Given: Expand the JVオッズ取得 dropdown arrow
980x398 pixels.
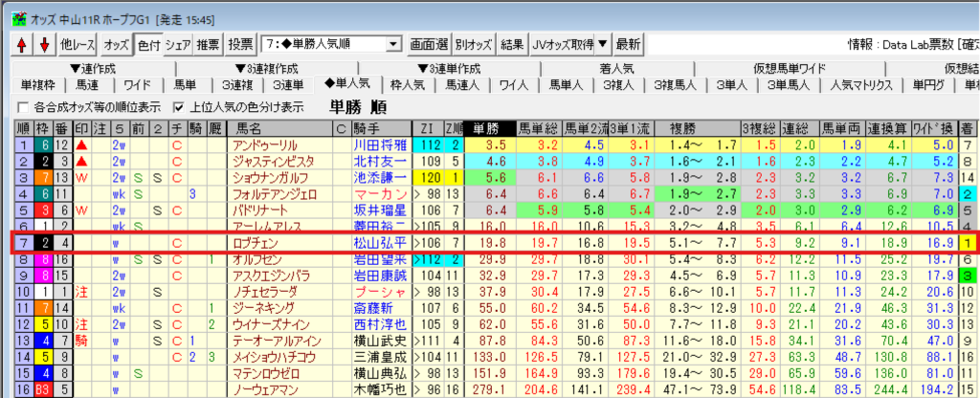Looking at the screenshot, I should point(602,44).
